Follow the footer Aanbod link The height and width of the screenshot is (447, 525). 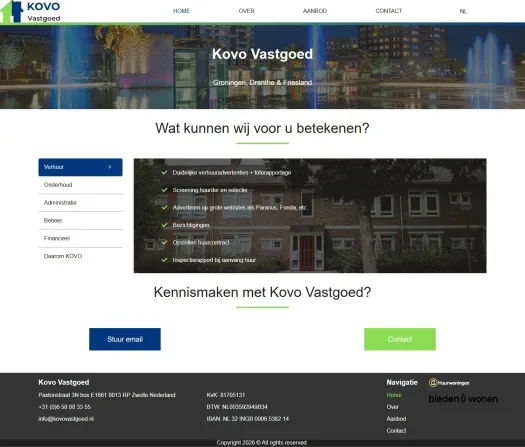tap(396, 419)
